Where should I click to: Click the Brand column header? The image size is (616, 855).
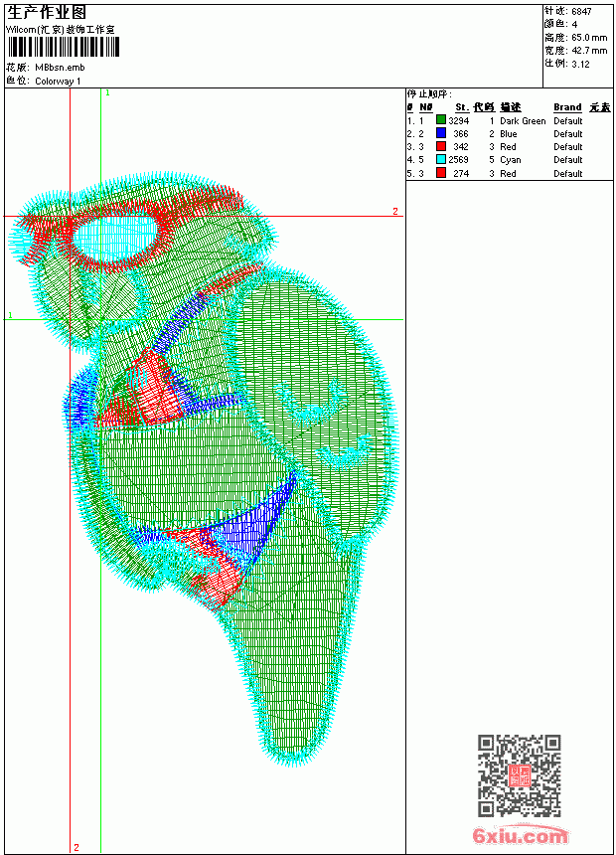tap(567, 107)
